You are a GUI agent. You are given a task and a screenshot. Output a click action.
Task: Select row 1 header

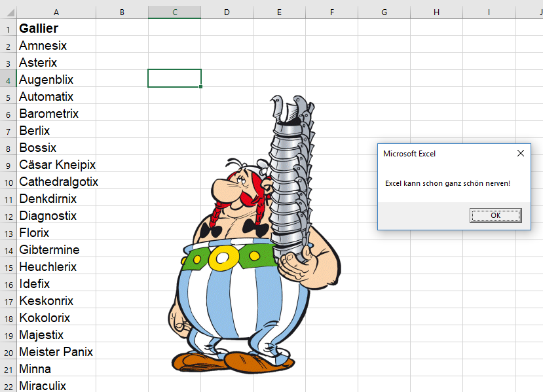[x=8, y=29]
